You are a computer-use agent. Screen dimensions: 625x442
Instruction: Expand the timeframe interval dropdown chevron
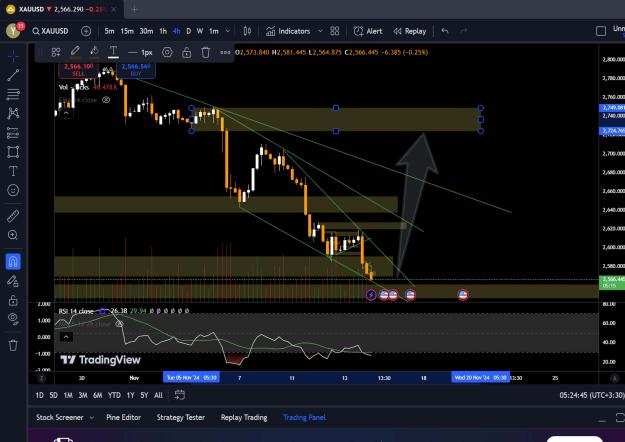(228, 31)
